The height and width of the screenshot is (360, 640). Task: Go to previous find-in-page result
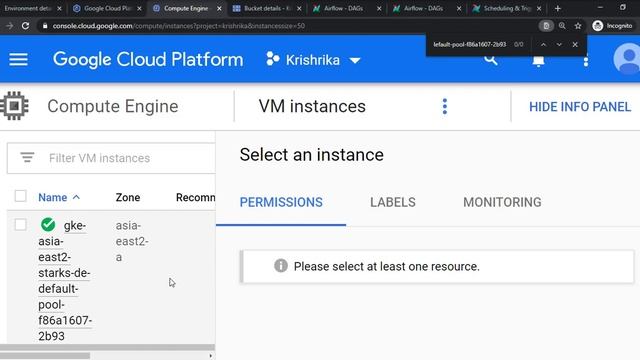point(543,44)
